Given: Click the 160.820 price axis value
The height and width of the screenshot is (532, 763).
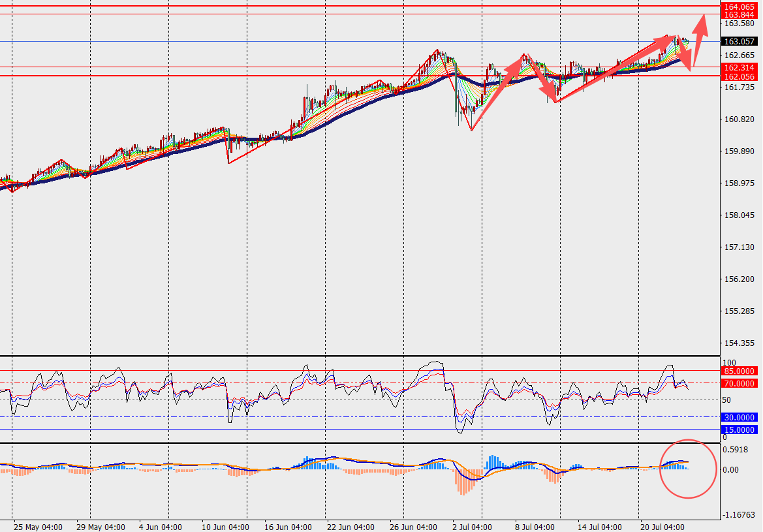Looking at the screenshot, I should (x=739, y=119).
